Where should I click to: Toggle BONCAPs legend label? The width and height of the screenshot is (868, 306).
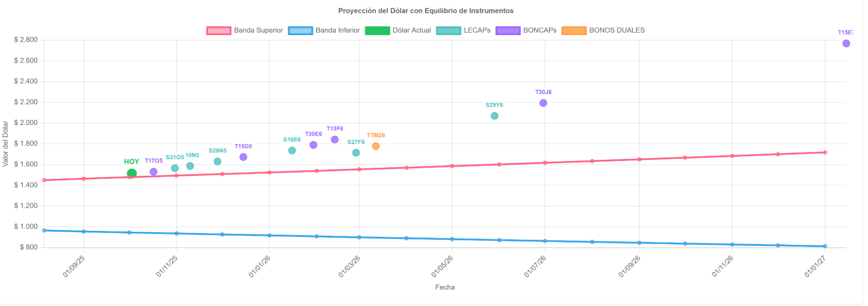tap(539, 30)
